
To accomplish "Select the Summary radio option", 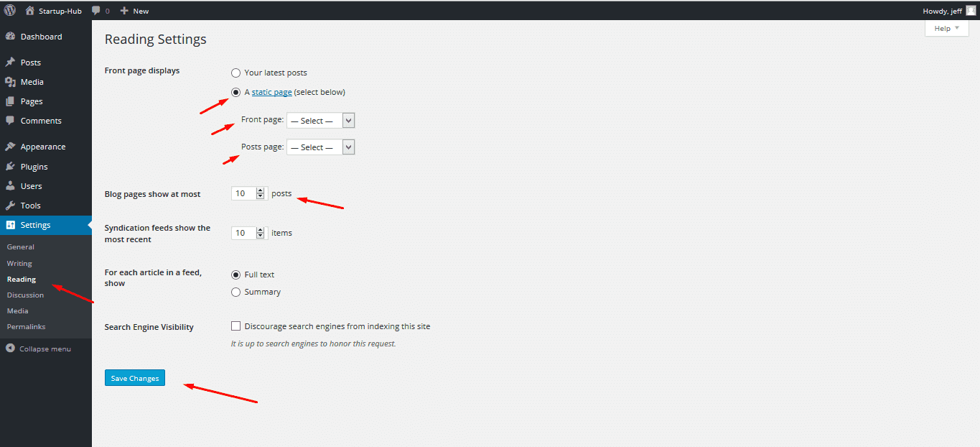I will point(235,292).
